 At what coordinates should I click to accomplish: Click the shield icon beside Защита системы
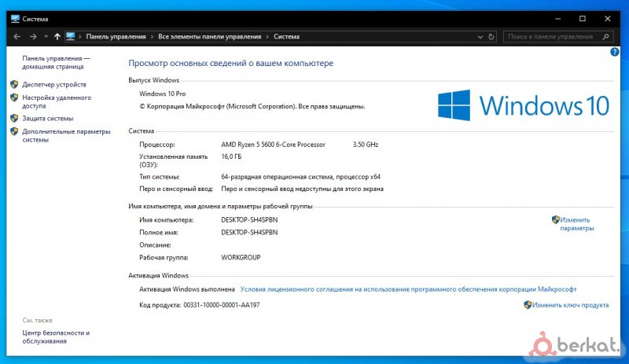pos(14,119)
